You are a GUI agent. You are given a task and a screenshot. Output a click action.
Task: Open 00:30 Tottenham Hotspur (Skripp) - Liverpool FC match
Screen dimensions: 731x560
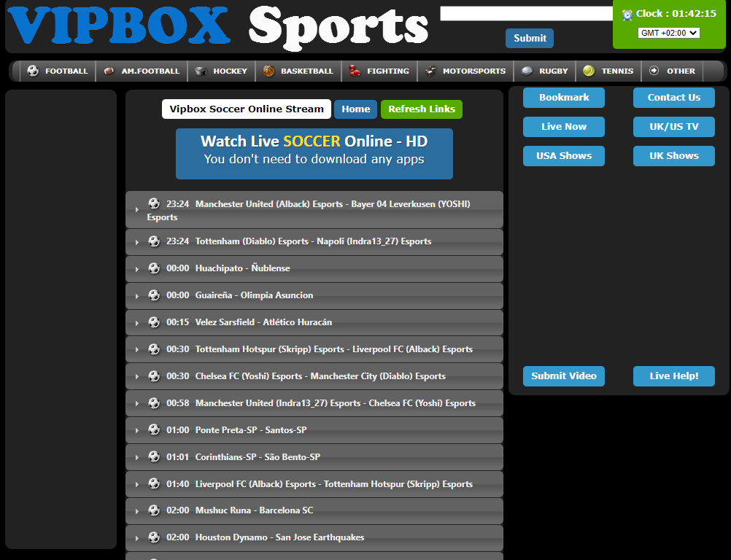click(314, 349)
